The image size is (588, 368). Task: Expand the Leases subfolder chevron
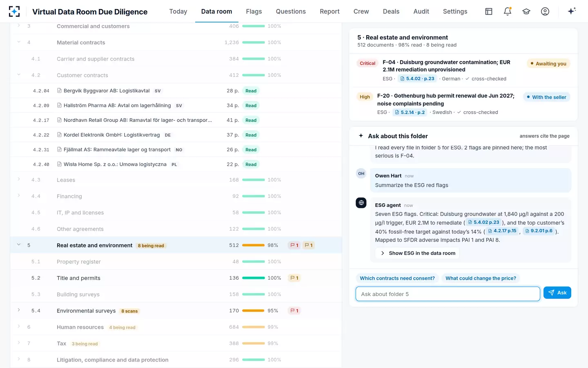tap(19, 180)
